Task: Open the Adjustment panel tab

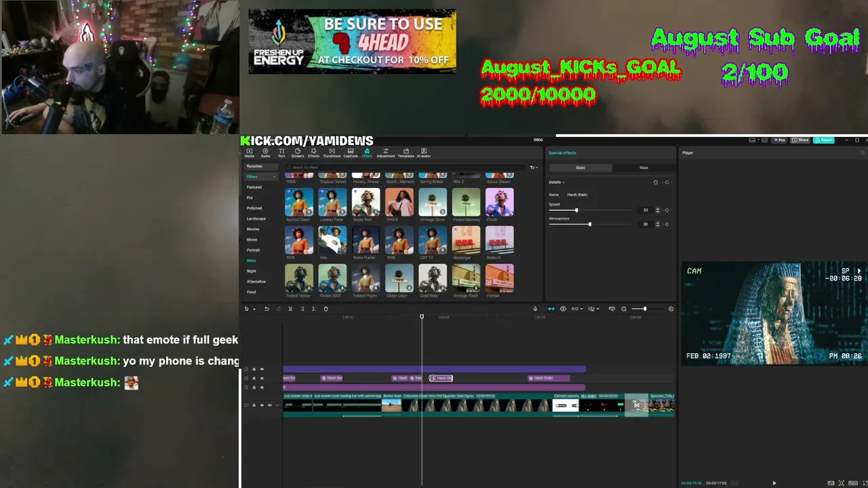Action: 386,153
